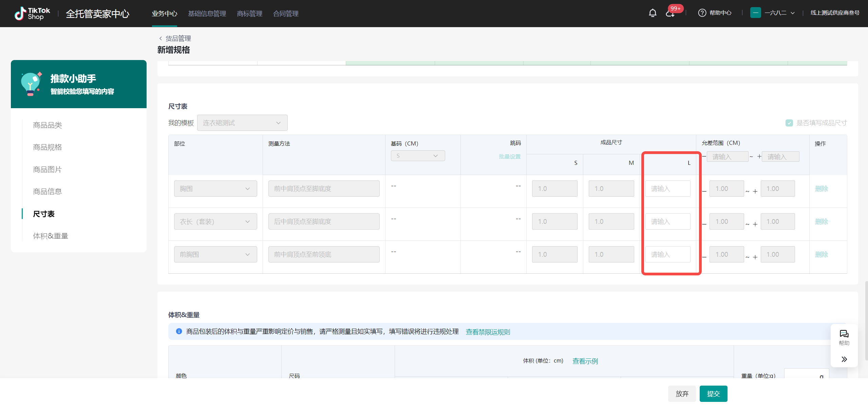Open the notification bell

(x=653, y=13)
